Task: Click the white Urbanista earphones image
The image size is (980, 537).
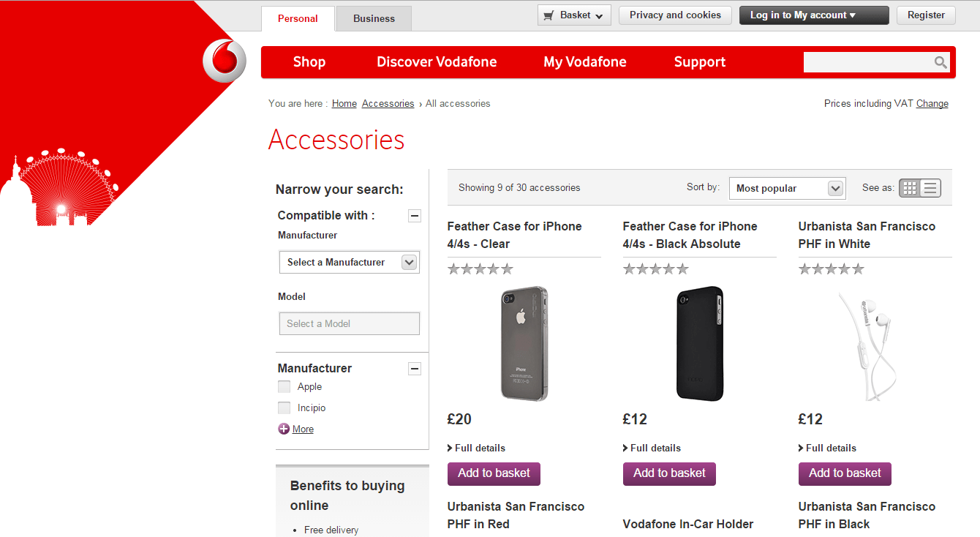Action: pos(867,345)
